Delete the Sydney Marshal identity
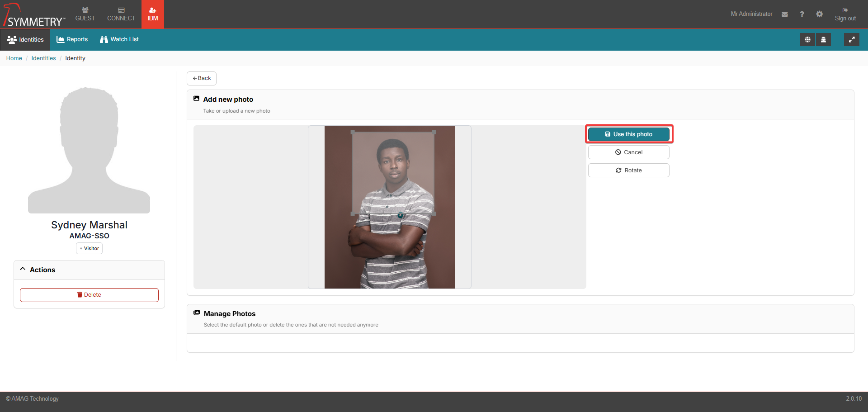This screenshot has height=412, width=868. click(x=89, y=295)
